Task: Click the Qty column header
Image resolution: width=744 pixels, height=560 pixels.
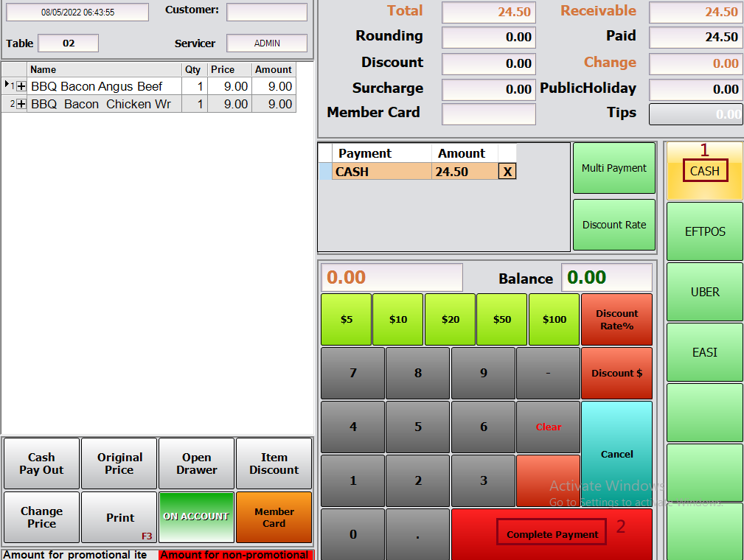Action: [x=194, y=69]
